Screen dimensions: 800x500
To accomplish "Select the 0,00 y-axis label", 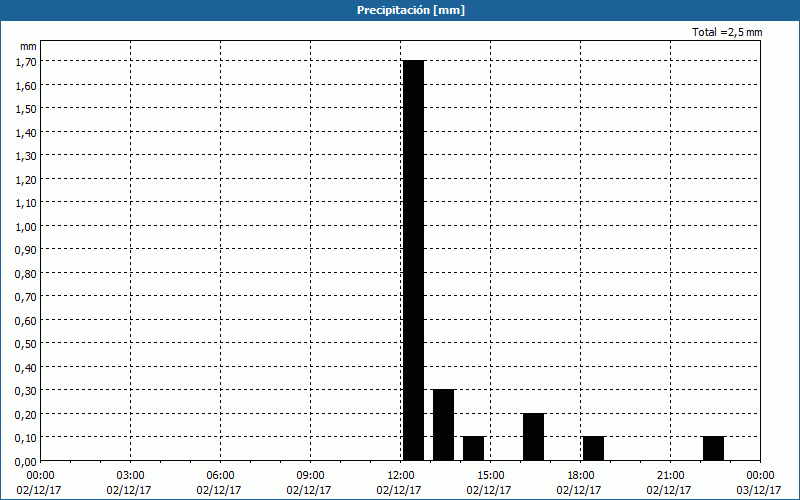I will pyautogui.click(x=26, y=462).
